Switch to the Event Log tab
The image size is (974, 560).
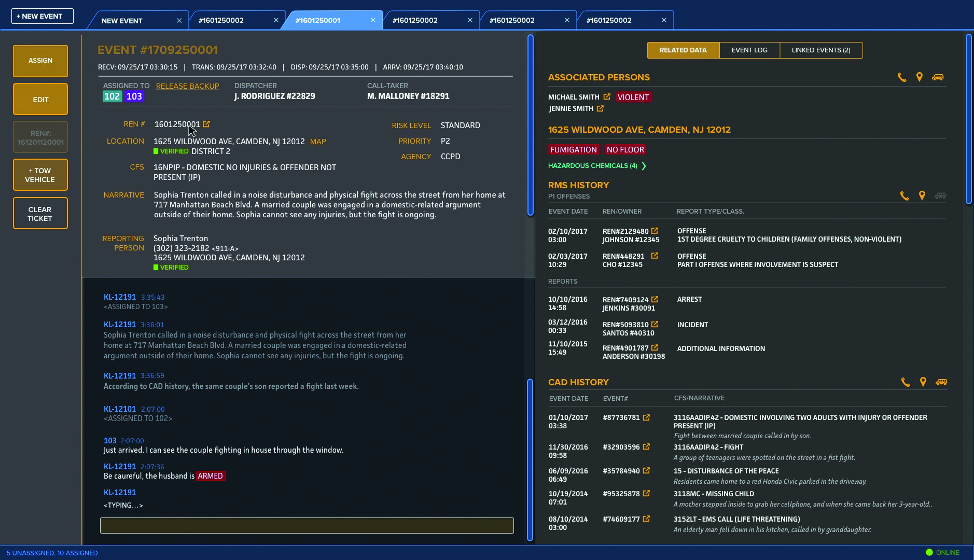749,50
